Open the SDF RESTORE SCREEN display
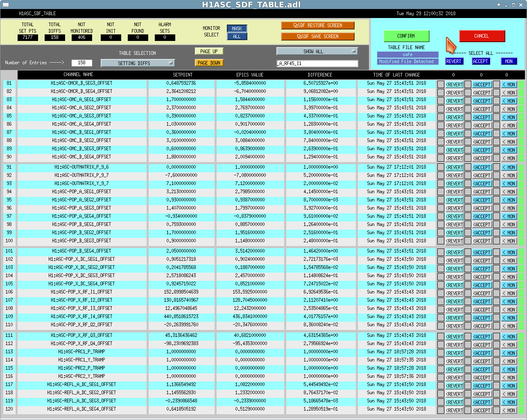The image size is (527, 420). 317,25
